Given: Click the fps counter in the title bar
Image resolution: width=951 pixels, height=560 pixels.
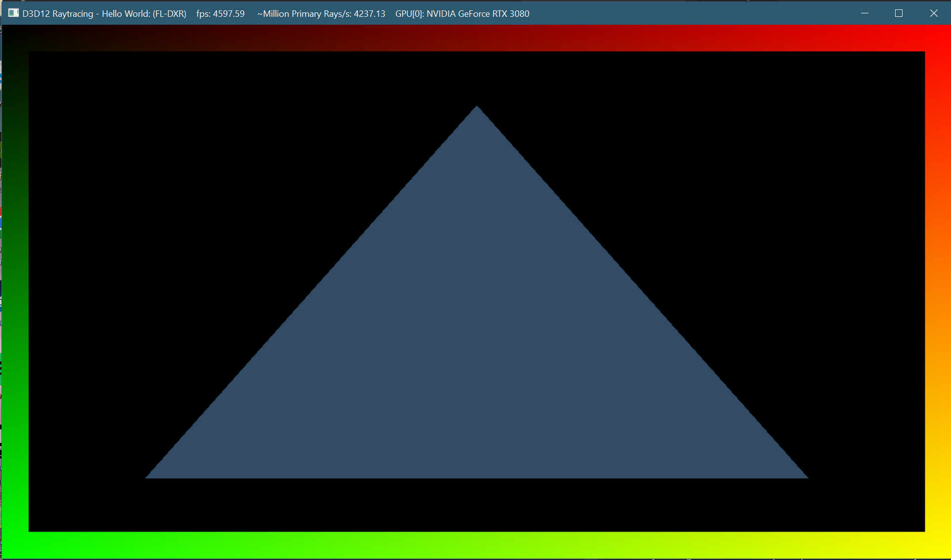Looking at the screenshot, I should (220, 14).
